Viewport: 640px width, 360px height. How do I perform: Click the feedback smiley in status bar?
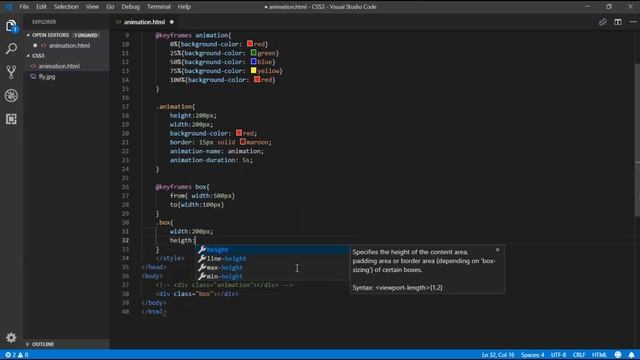click(618, 355)
